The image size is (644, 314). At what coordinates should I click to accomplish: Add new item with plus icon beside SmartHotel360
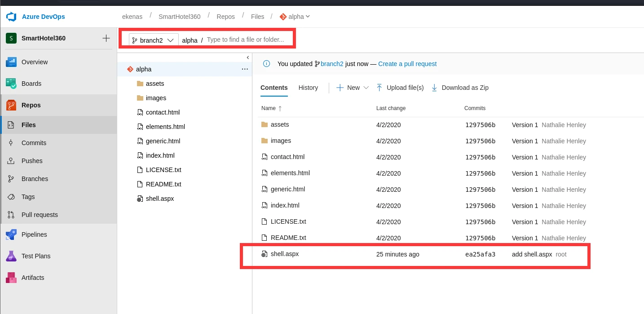[x=106, y=38]
